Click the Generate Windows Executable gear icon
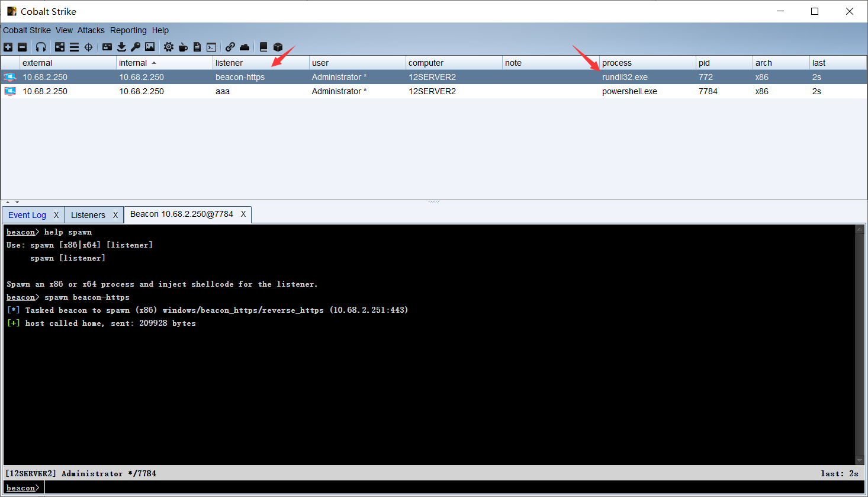 169,47
